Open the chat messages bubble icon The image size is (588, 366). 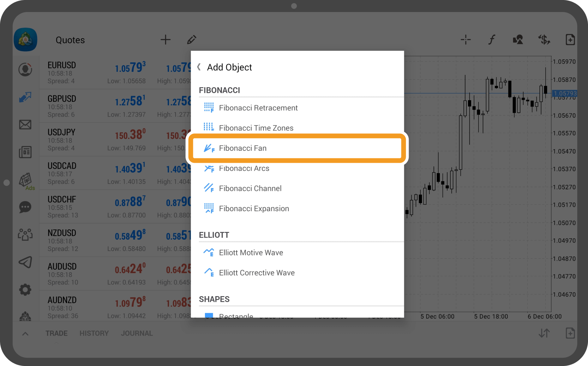(25, 207)
